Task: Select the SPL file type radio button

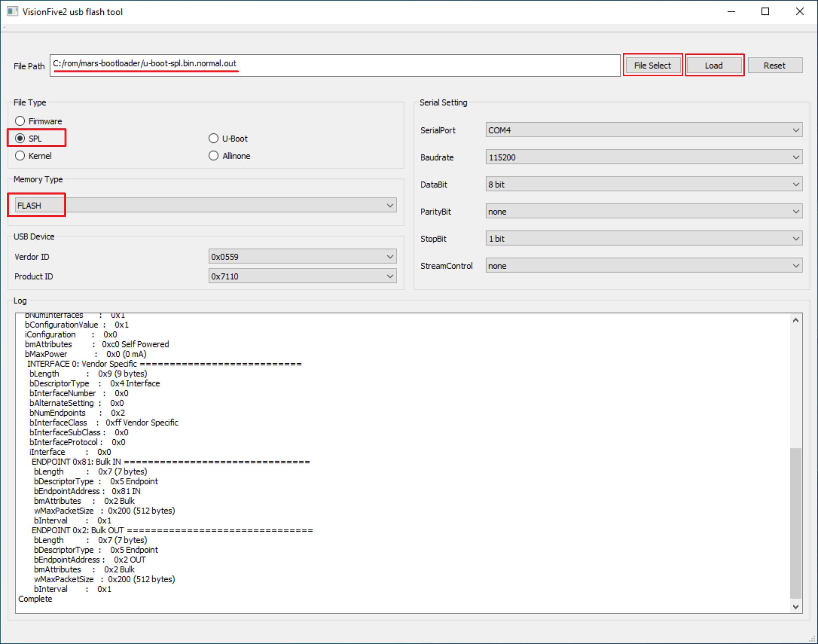Action: [28, 138]
